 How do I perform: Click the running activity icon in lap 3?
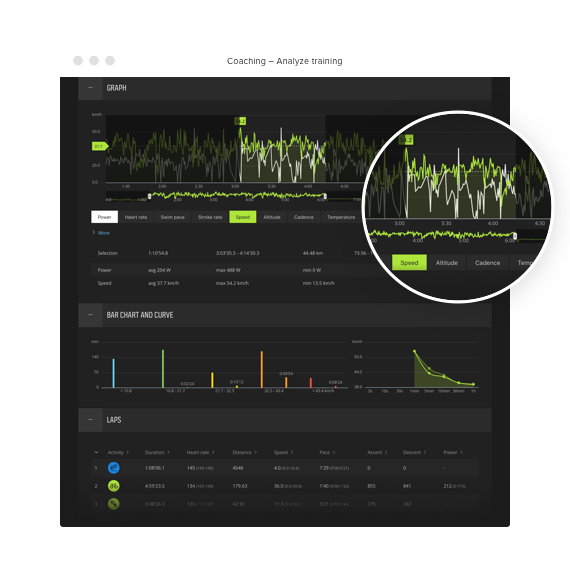(113, 504)
